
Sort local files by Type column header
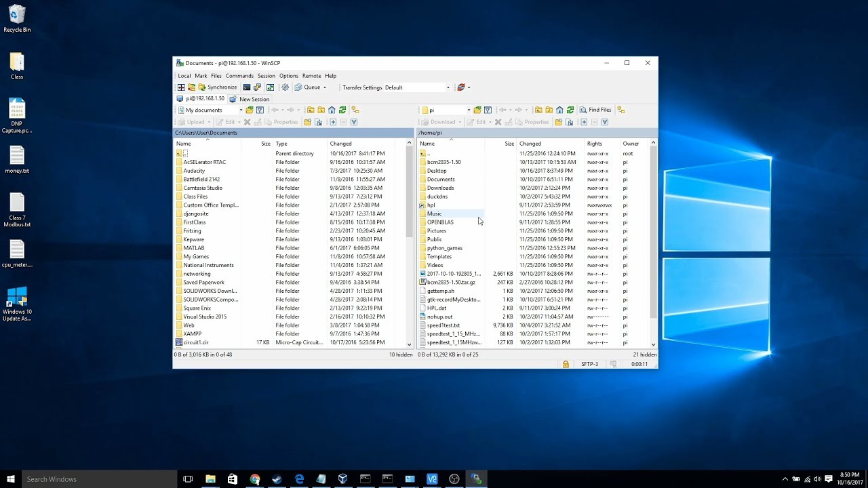click(300, 144)
